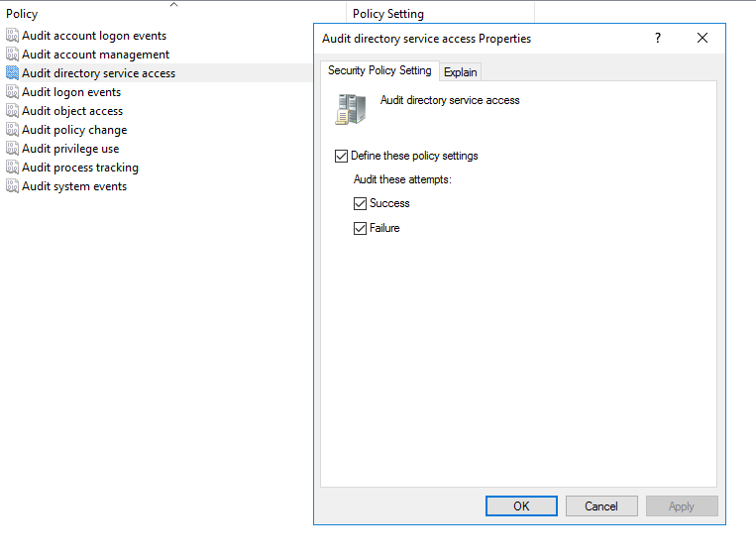The image size is (756, 560).
Task: Click the Audit object access policy icon
Action: point(12,110)
